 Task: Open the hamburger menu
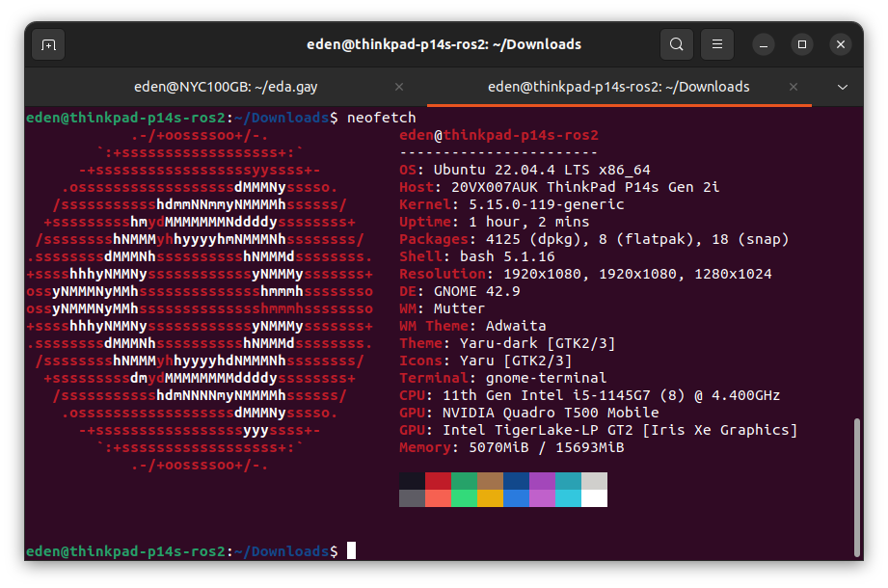(716, 44)
